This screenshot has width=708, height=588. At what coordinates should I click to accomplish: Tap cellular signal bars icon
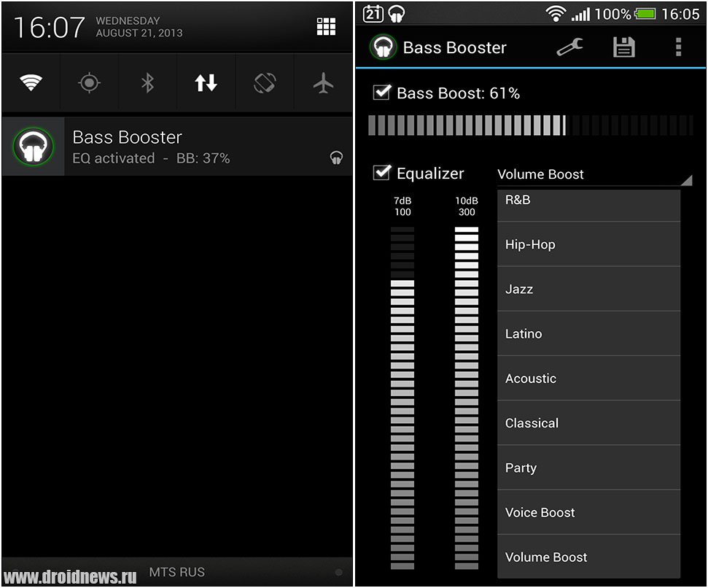(x=580, y=14)
